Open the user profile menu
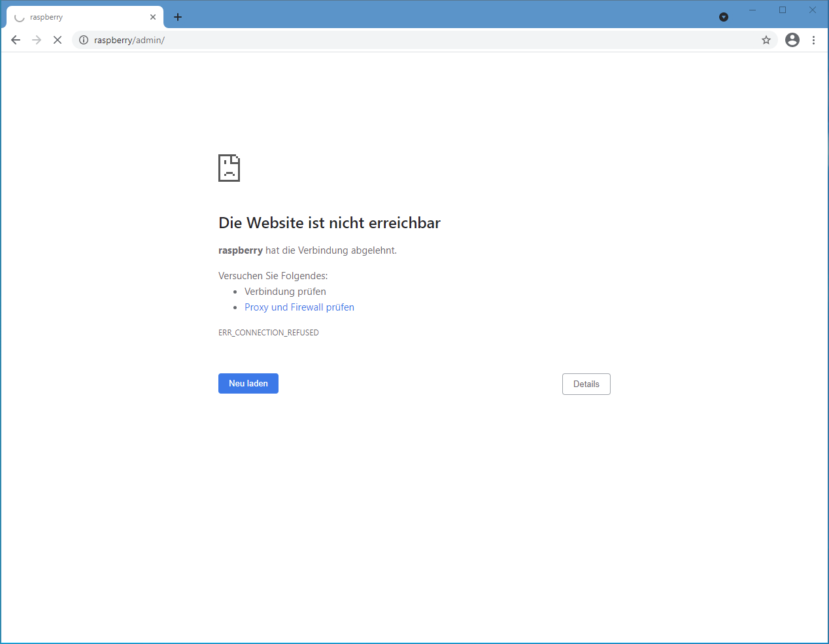This screenshot has height=644, width=829. [792, 40]
